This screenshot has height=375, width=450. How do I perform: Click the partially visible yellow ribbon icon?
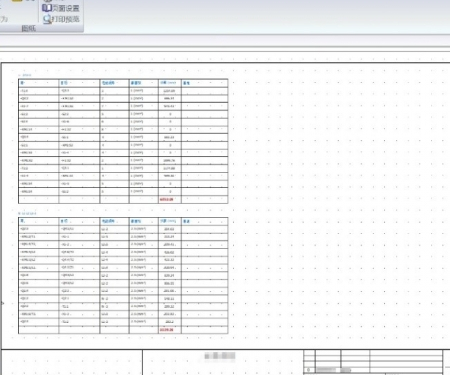[17, 1]
